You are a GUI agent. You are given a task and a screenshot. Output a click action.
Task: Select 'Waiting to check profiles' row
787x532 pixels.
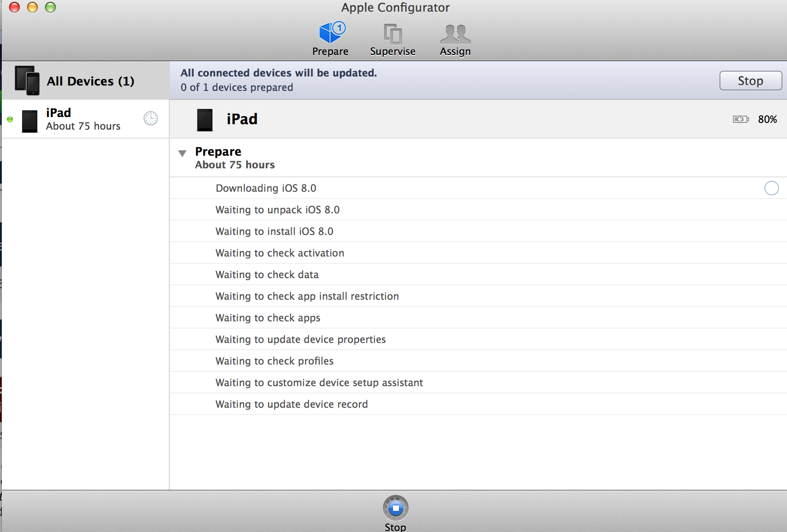pyautogui.click(x=478, y=361)
